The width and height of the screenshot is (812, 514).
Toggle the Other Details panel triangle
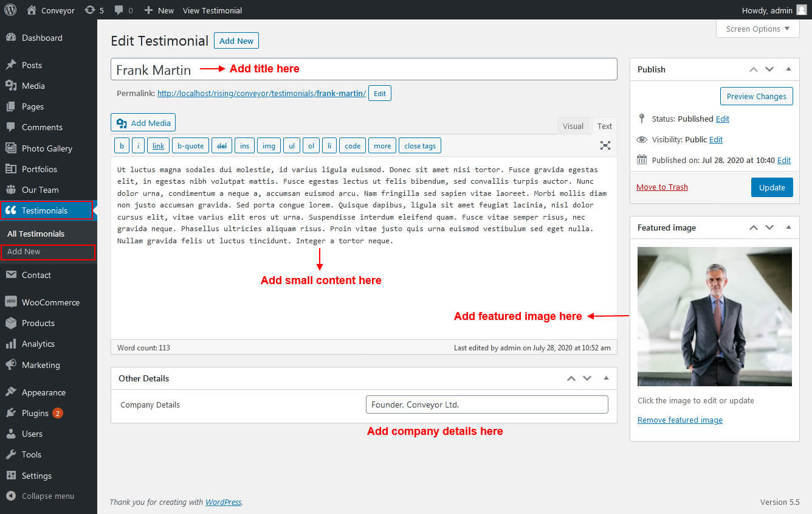pos(606,378)
